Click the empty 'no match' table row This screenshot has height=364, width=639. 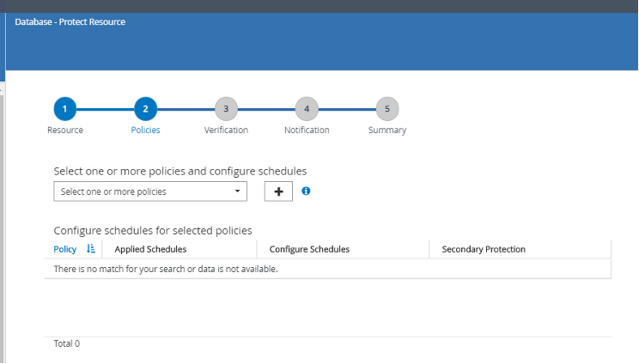326,269
